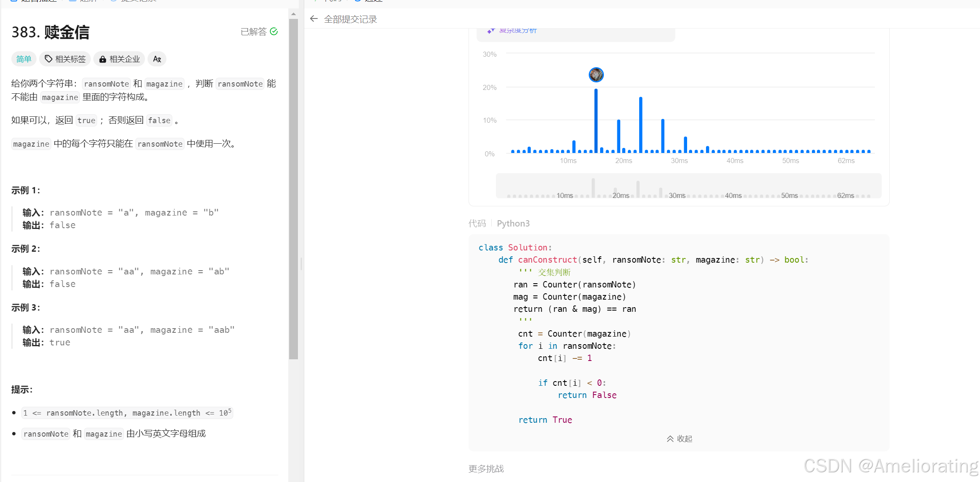Click the 相关标签 tag icon
The height and width of the screenshot is (482, 980).
pos(49,59)
